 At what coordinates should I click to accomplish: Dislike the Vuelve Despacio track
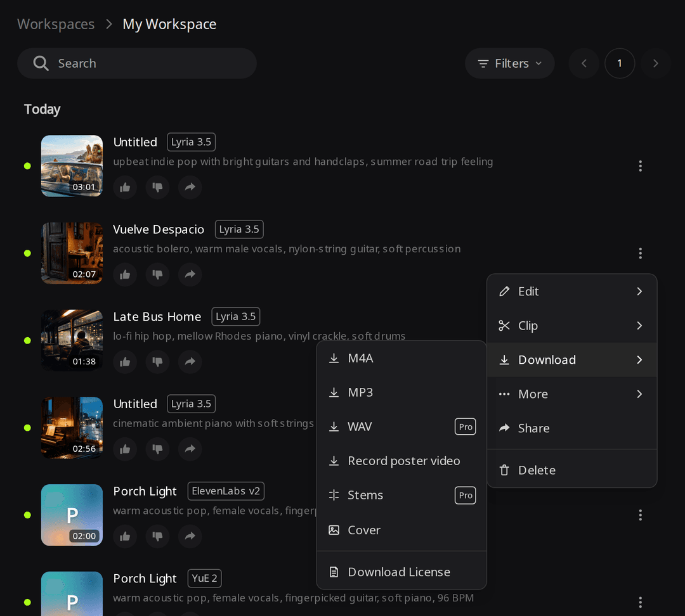pyautogui.click(x=157, y=274)
